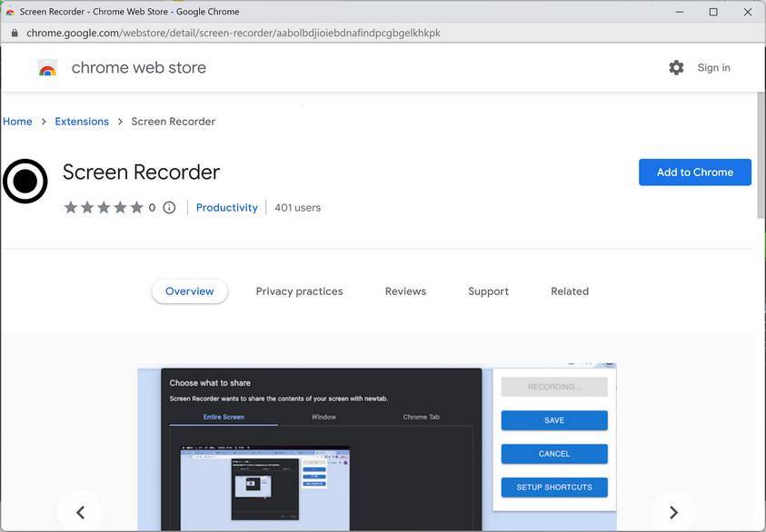766x532 pixels.
Task: Click SAVE in the preview screenshot
Action: tap(554, 420)
